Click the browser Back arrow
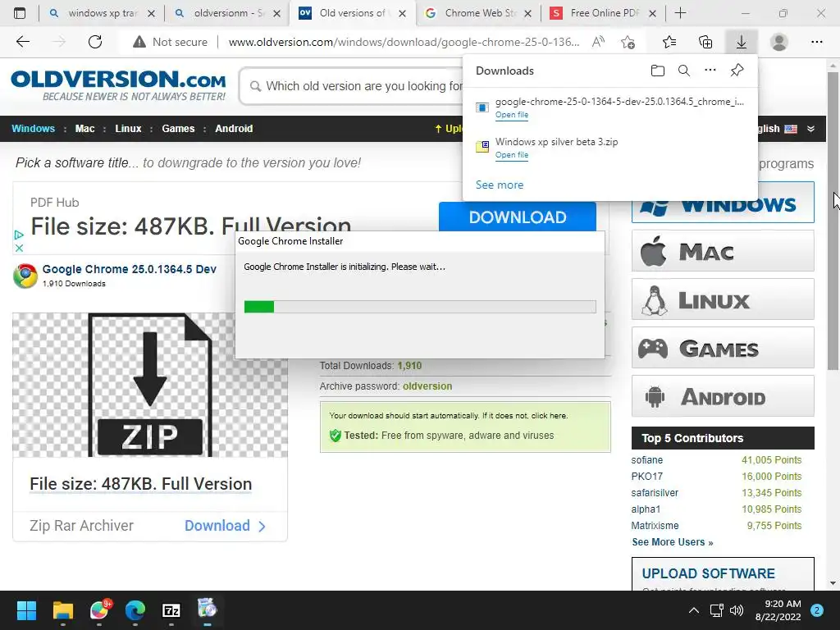This screenshot has width=840, height=630. coord(22,42)
